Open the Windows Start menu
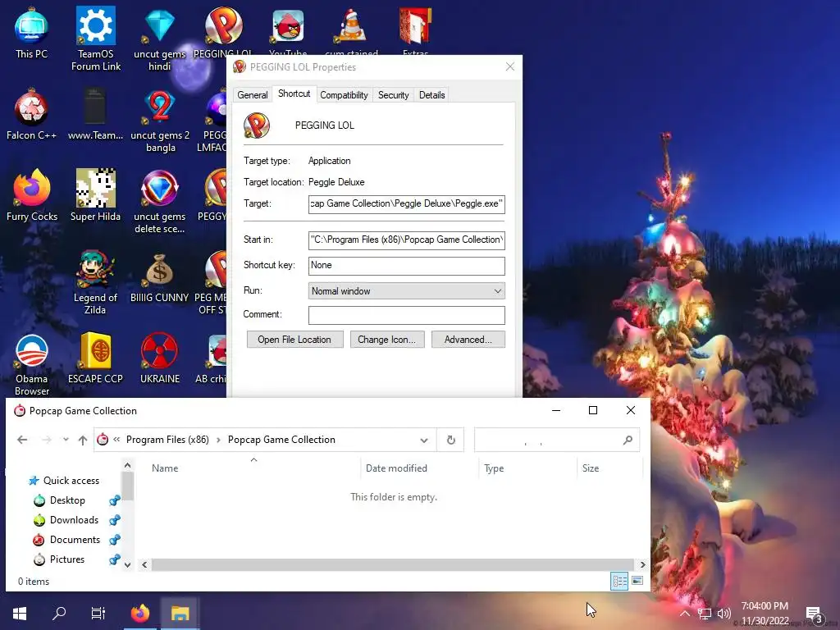The width and height of the screenshot is (840, 630). click(20, 613)
